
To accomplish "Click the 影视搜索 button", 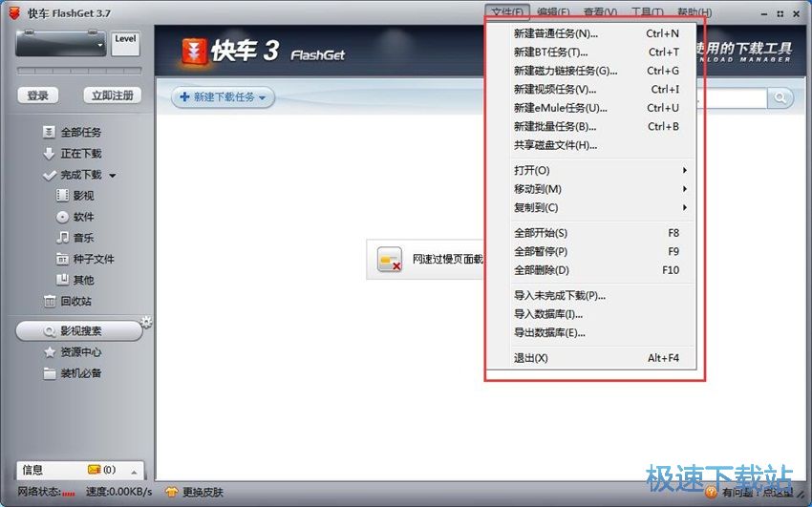I will click(78, 331).
